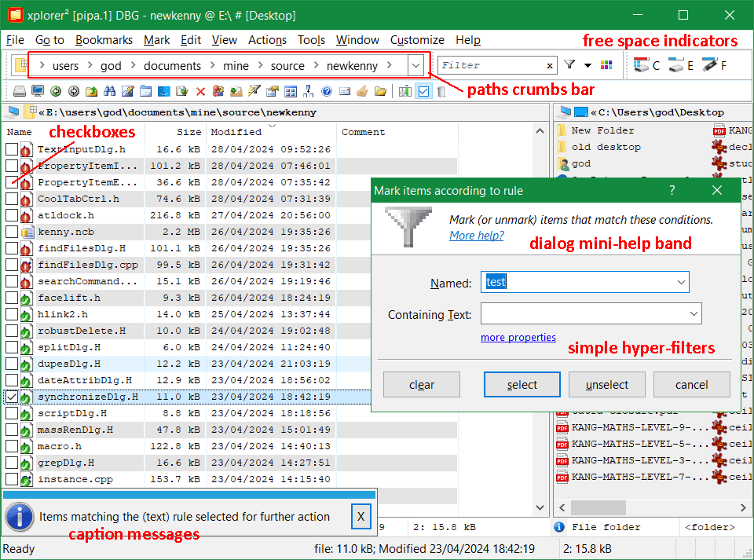Expand the path crumbs bar dropdown arrow

click(415, 65)
